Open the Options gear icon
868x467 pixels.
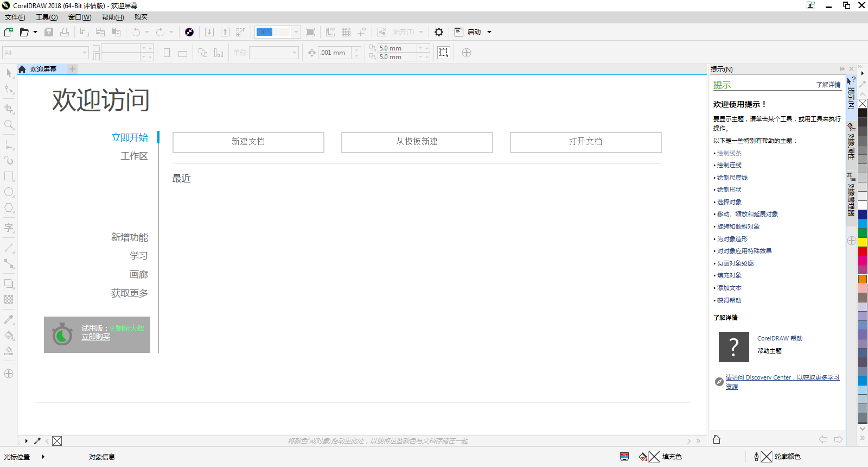(x=439, y=32)
